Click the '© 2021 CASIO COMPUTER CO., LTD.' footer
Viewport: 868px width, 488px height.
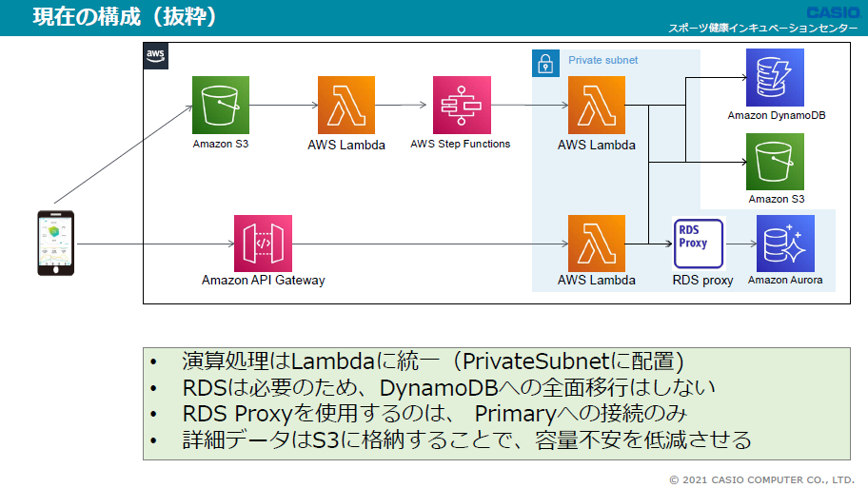[761, 479]
